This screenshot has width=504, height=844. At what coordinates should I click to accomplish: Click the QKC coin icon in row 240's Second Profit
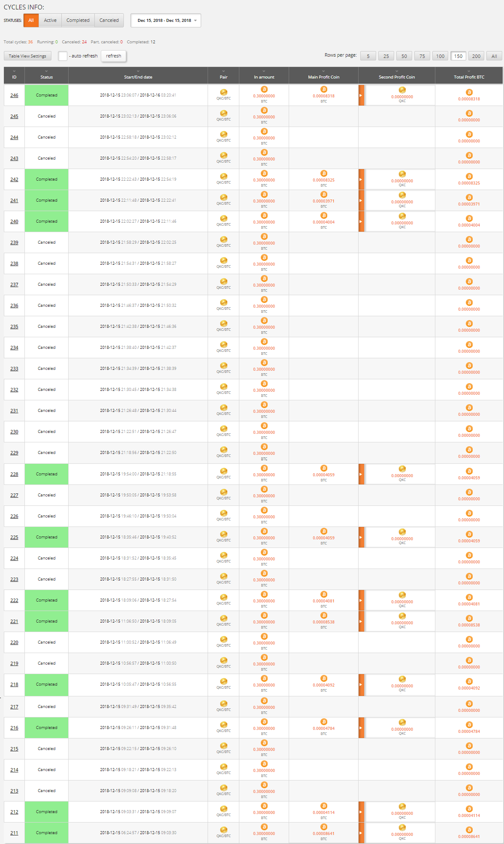[402, 216]
